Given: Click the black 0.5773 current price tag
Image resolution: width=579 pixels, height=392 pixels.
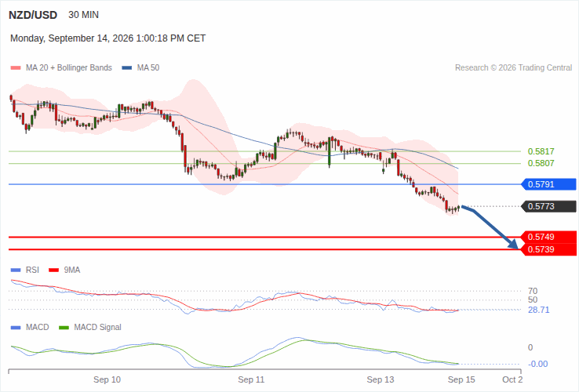Looking at the screenshot, I should click(x=548, y=206).
